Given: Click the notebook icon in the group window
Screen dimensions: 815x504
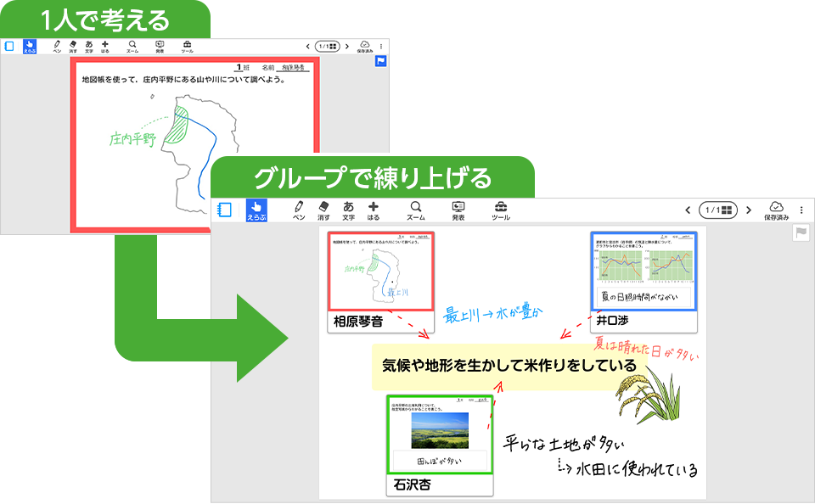Looking at the screenshot, I should pos(225,210).
